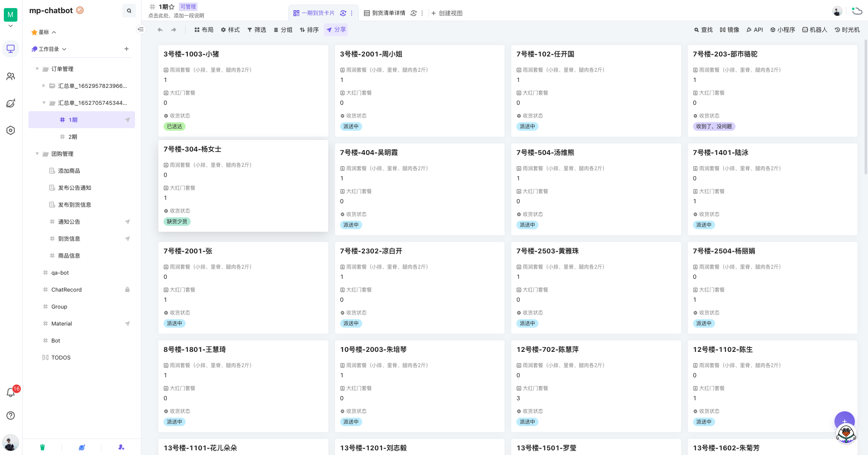
Task: Open the 筛选 filter option
Action: [x=257, y=30]
